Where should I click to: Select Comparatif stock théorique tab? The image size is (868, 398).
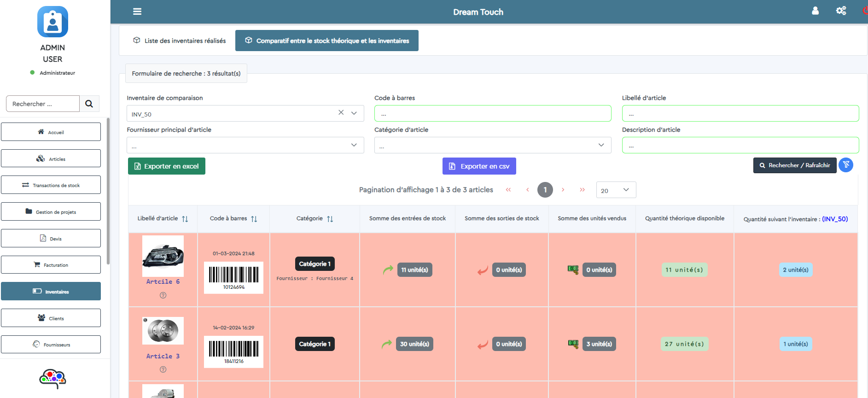327,41
